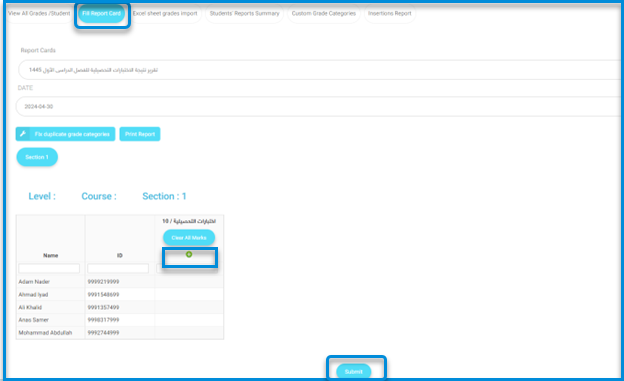Click the DATE field showing 2024-04-30
This screenshot has width=624, height=381.
click(318, 107)
